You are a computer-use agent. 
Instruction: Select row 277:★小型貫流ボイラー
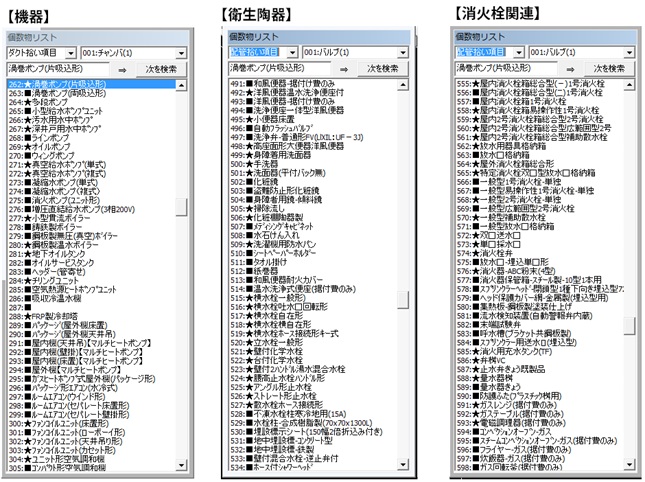tap(91, 218)
